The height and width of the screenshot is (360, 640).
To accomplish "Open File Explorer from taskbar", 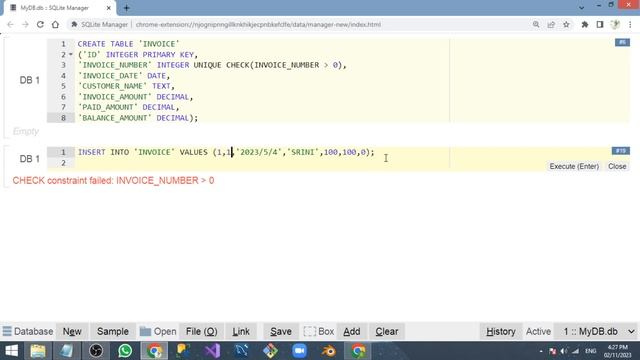I will click(38, 351).
